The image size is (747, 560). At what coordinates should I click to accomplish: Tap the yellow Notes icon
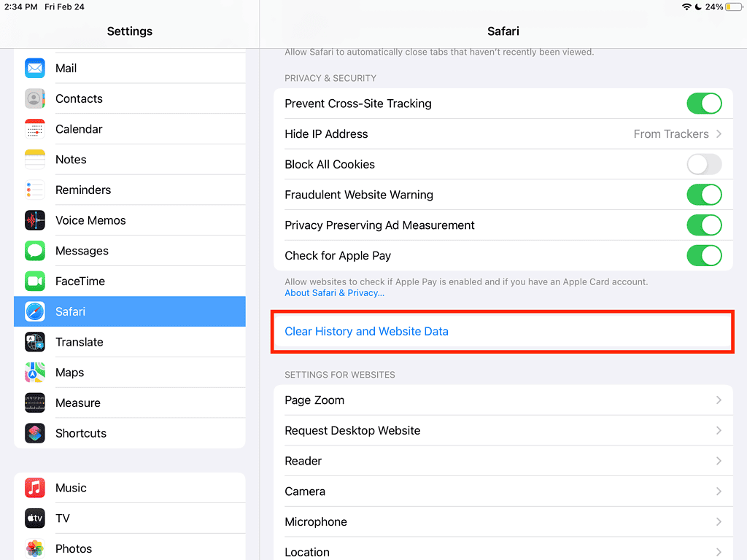[x=35, y=160]
